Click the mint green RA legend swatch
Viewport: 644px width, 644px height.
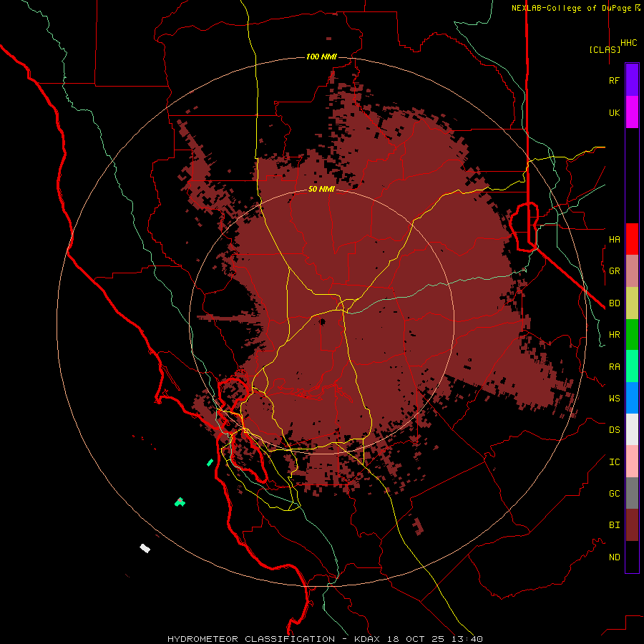pyautogui.click(x=632, y=366)
